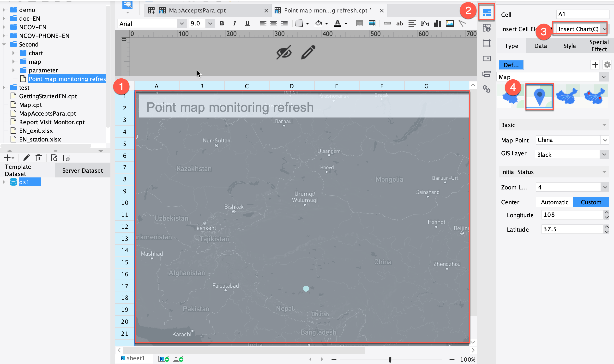614x364 pixels.
Task: Toggle underline formatting
Action: (247, 23)
